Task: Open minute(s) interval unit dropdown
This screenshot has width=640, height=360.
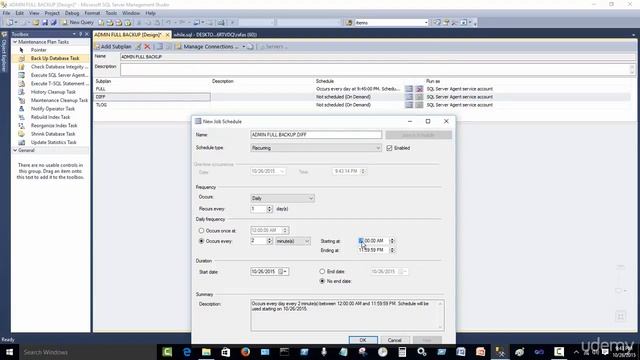Action: (293, 241)
